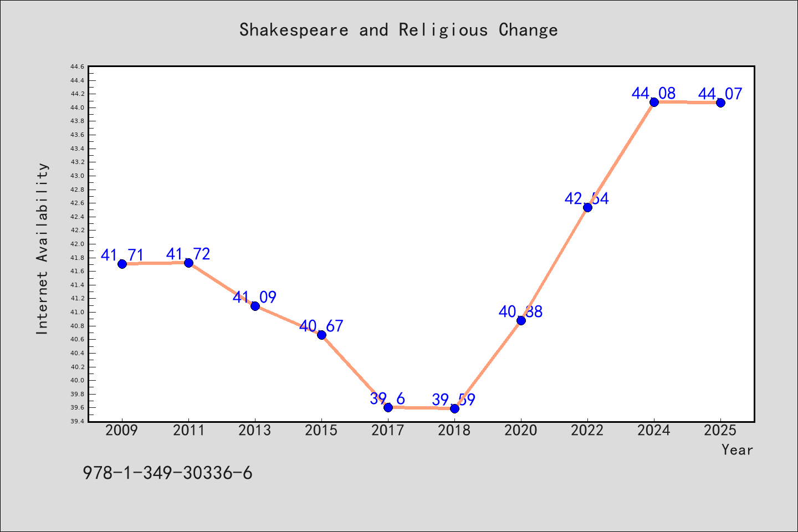Select the data point labeled 40.88

pos(521,320)
